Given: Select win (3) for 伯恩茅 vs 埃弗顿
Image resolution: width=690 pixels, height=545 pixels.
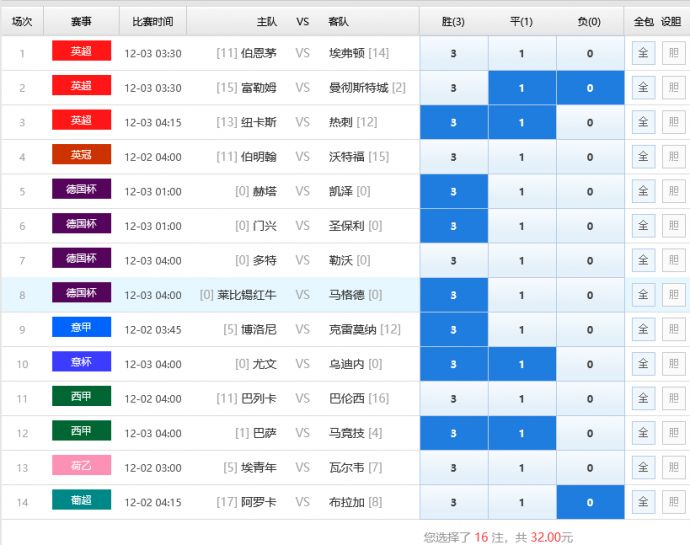Looking at the screenshot, I should 454,54.
